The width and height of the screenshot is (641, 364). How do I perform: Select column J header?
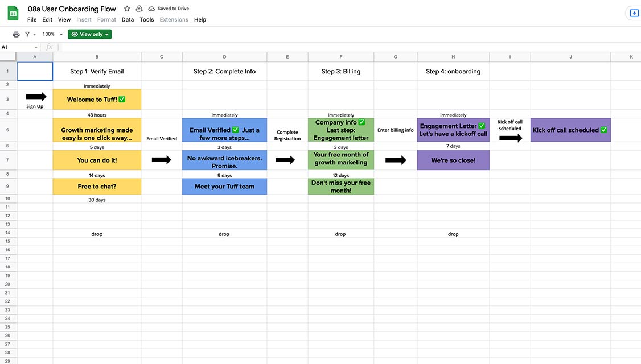570,57
